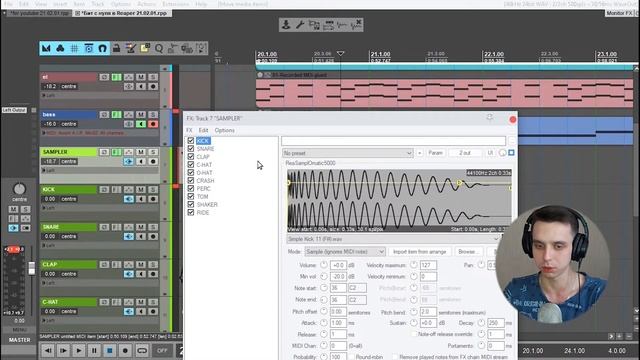Click the blue input icon on CLAP track
This screenshot has width=640, height=360.
(x=129, y=274)
